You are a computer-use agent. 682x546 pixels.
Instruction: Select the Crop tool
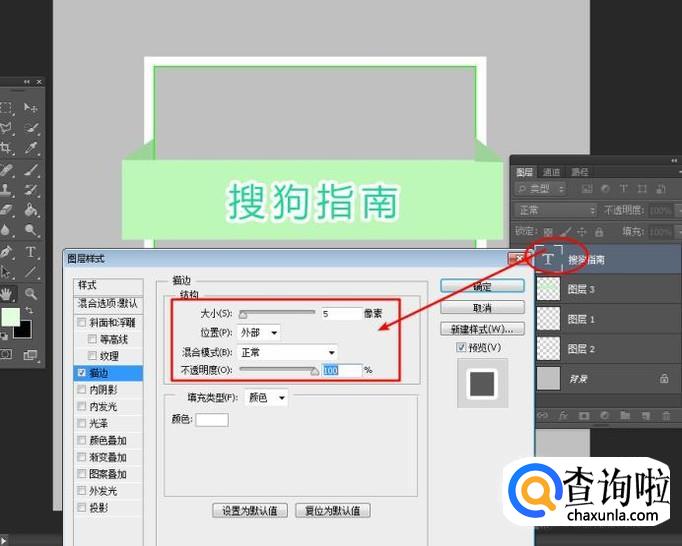pyautogui.click(x=6, y=148)
